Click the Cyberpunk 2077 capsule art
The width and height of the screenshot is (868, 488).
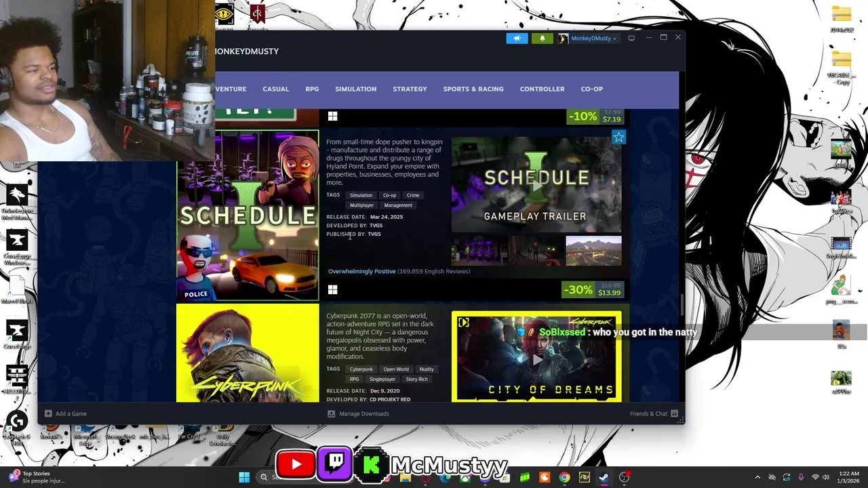point(248,353)
